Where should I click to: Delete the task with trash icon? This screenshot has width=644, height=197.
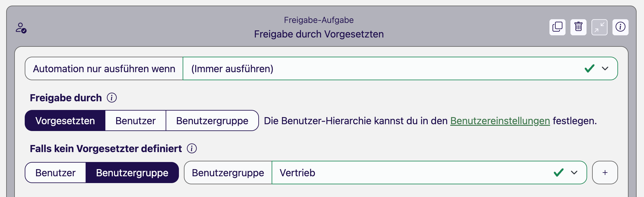pos(578,27)
